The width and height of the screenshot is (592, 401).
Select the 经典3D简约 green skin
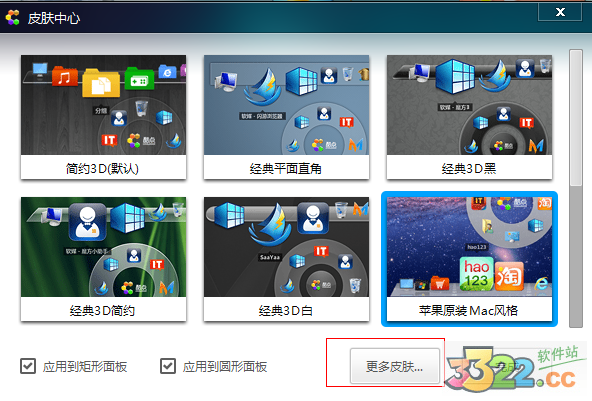point(103,259)
